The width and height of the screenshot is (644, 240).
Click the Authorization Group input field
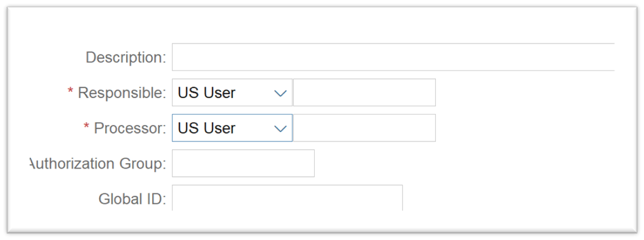click(243, 163)
